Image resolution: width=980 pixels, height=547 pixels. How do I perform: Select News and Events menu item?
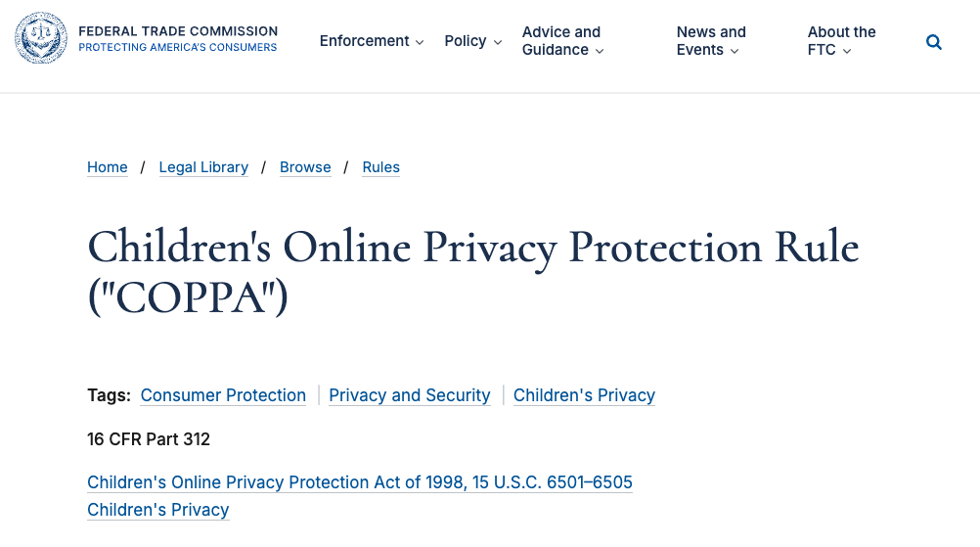(711, 41)
